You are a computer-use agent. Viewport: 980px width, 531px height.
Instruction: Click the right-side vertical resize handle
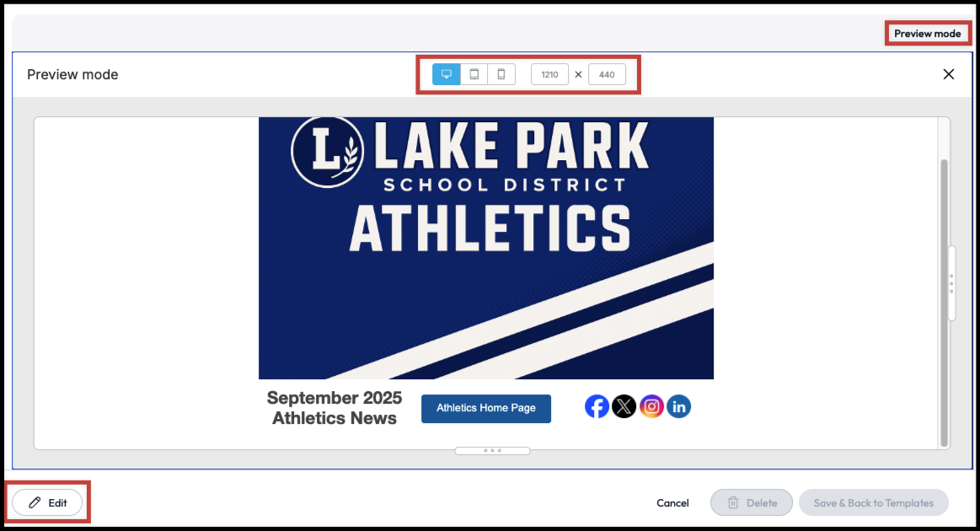(952, 283)
